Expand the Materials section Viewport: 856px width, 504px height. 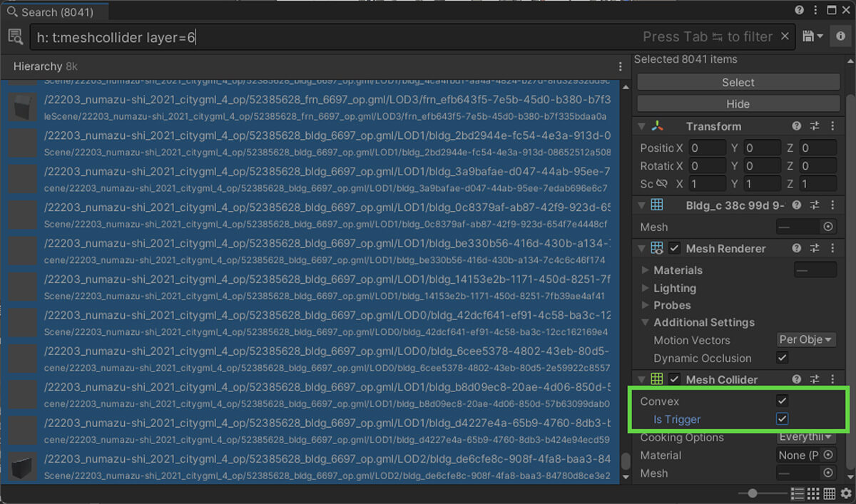(646, 270)
